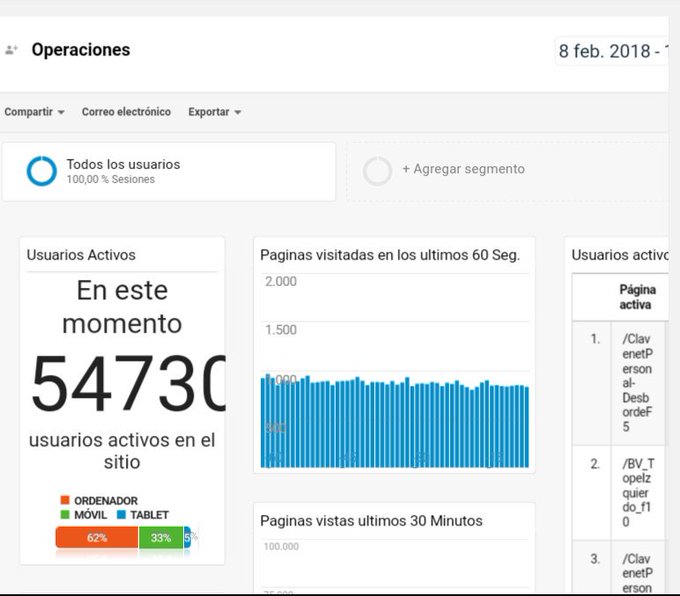The height and width of the screenshot is (596, 680).
Task: Select the Todos los usuarios segment
Action: pyautogui.click(x=169, y=172)
